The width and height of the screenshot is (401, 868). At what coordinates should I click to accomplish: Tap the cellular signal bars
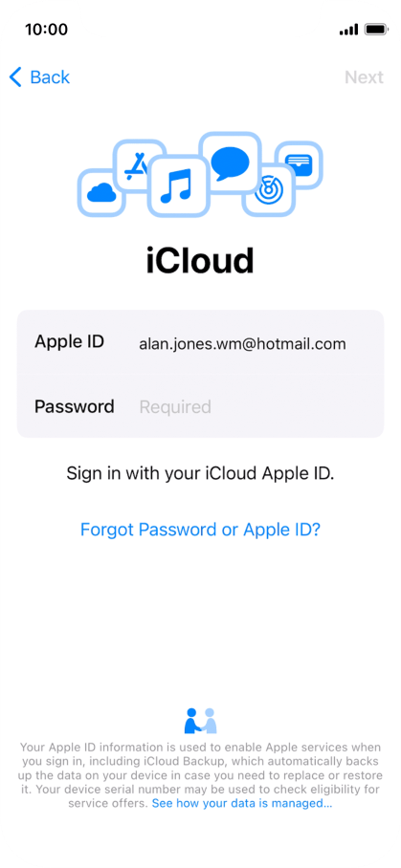point(349,30)
